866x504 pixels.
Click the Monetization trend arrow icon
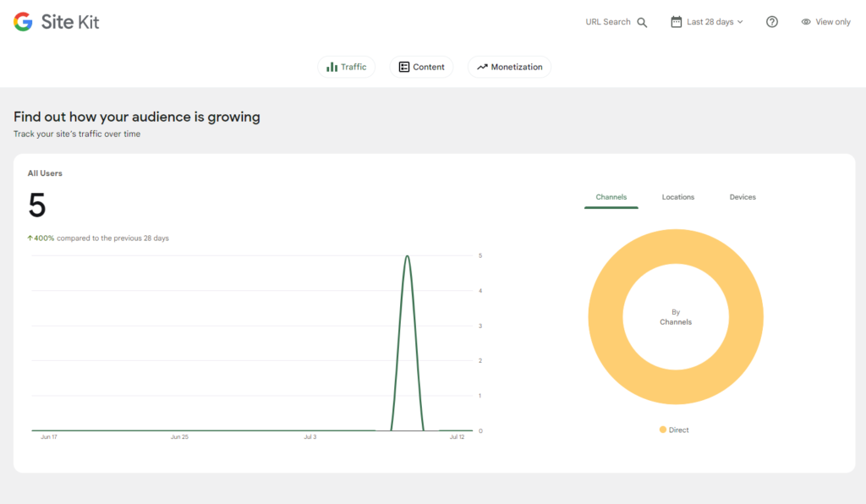(482, 67)
